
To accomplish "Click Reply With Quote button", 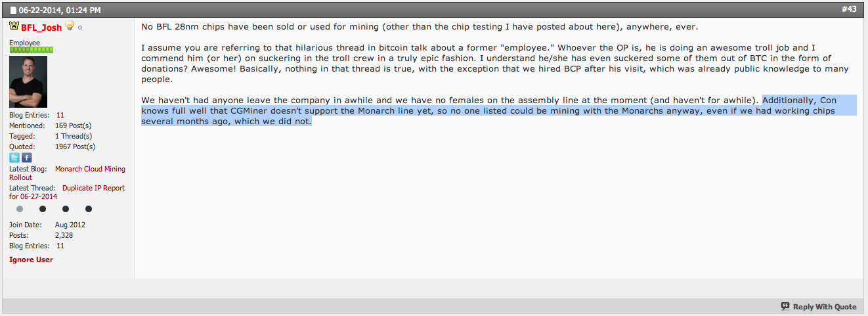I will [x=819, y=307].
